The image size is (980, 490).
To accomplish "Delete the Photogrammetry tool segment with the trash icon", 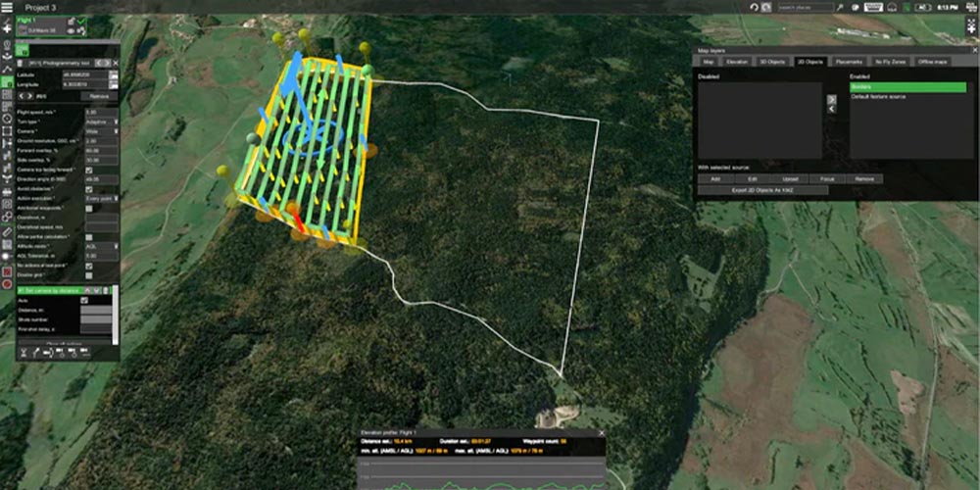I will pos(20,63).
